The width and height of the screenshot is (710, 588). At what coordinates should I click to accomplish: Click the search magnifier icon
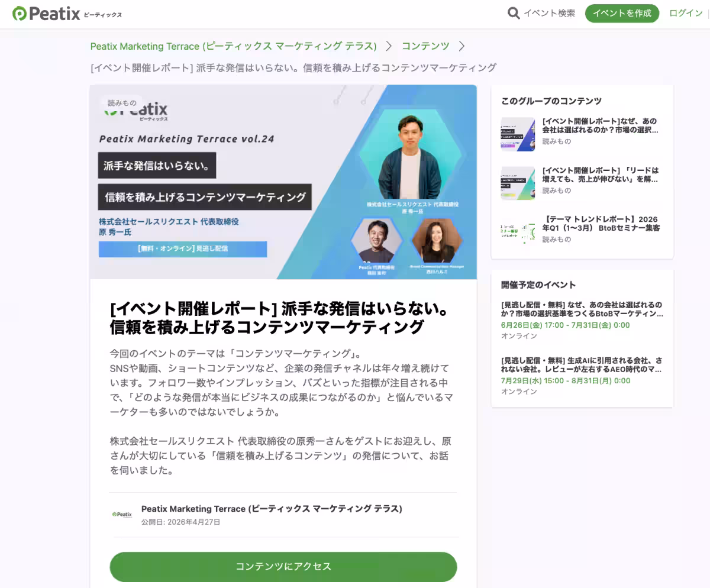click(x=514, y=13)
